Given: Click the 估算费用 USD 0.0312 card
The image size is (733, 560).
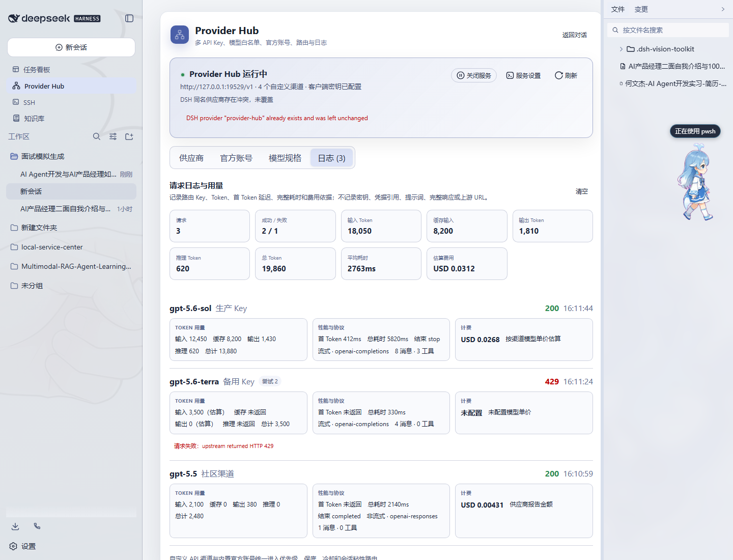Looking at the screenshot, I should tap(467, 264).
